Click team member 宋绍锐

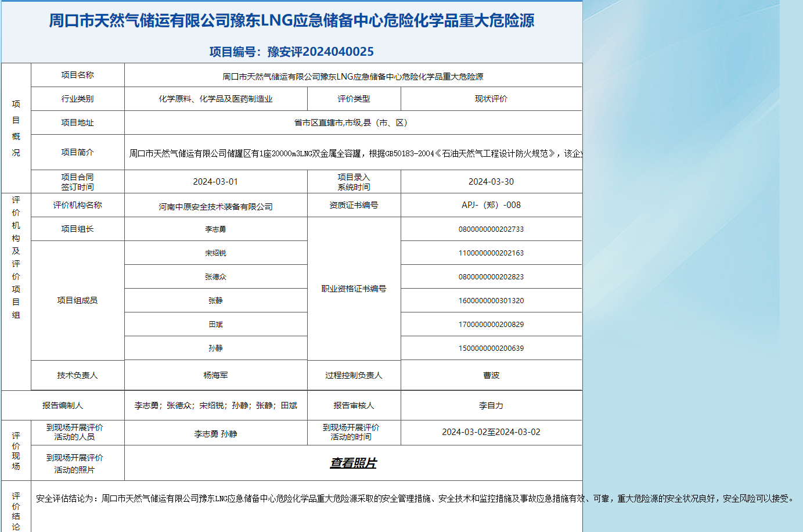[x=215, y=253]
